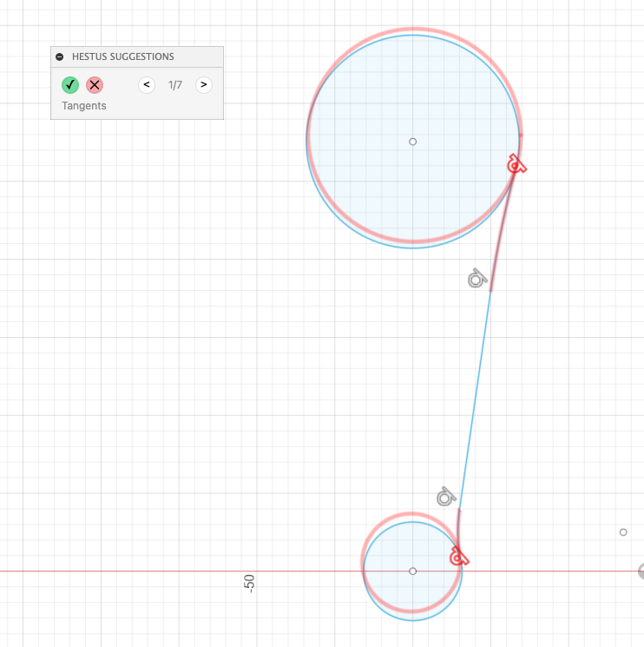Image resolution: width=644 pixels, height=647 pixels.
Task: Click the isolated sketch point at right
Action: [x=623, y=532]
